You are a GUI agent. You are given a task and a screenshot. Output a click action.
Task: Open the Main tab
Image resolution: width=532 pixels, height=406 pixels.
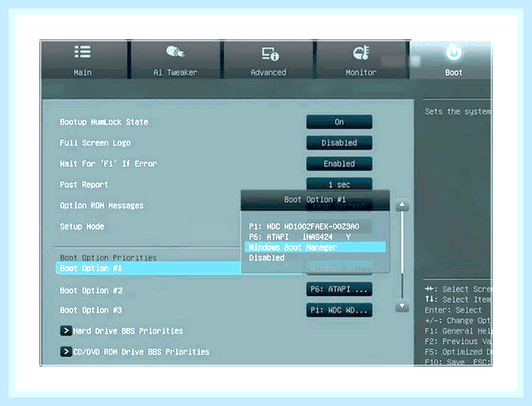pyautogui.click(x=84, y=60)
